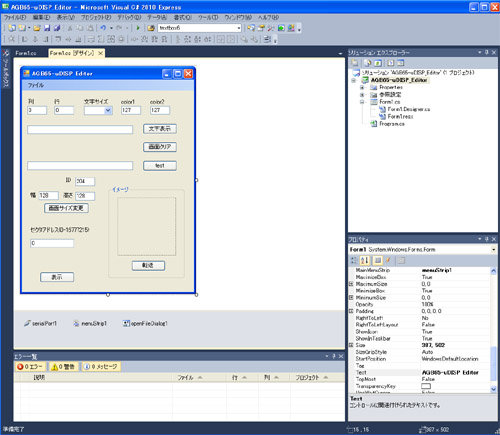The image size is (500, 435).
Task: Select the menuStrip1 component in the tray
Action: pos(90,323)
